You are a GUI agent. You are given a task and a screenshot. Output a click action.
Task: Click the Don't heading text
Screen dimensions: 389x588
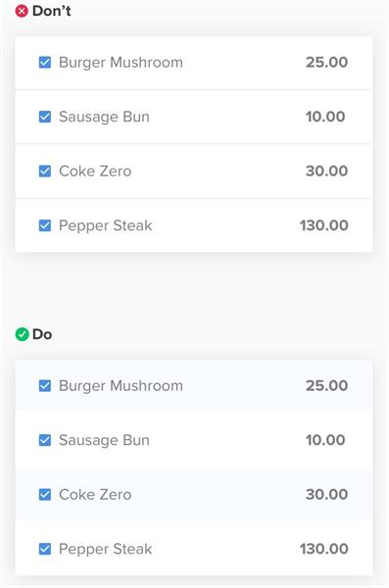(51, 11)
